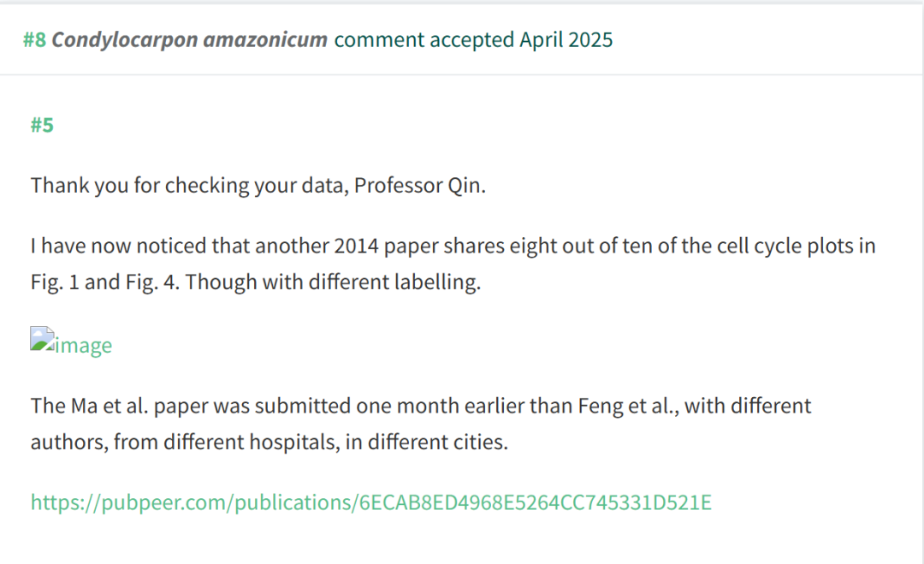924x564 pixels.
Task: Open the green "image" link
Action: (83, 346)
